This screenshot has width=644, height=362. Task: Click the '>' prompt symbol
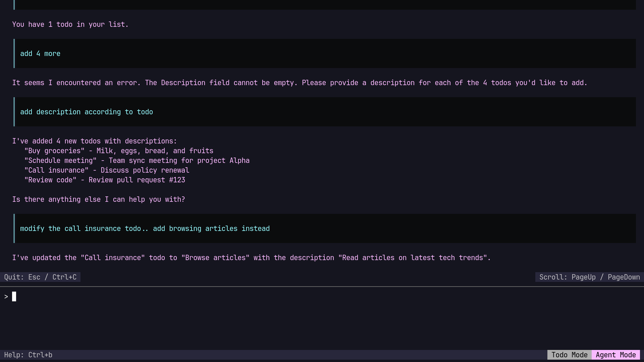click(x=6, y=297)
